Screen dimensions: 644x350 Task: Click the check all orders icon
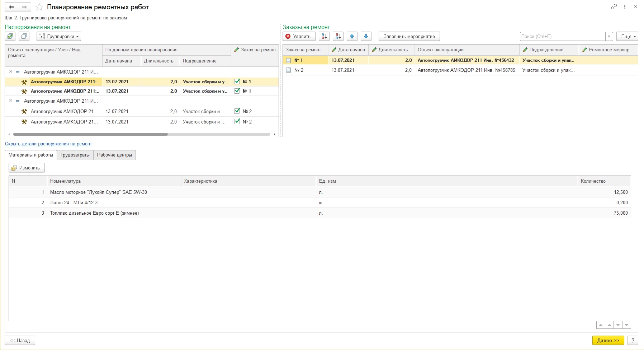pyautogui.click(x=10, y=36)
